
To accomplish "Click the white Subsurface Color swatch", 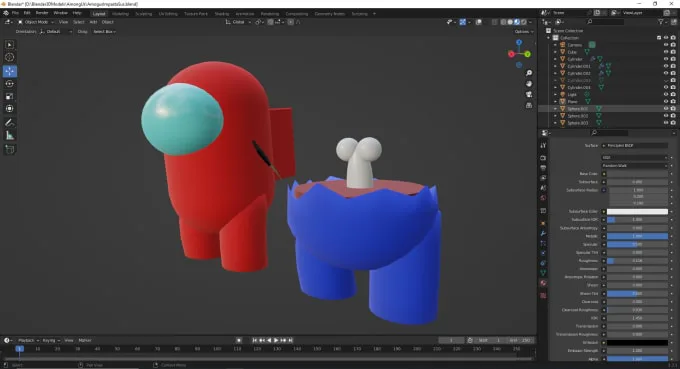I will tap(637, 212).
